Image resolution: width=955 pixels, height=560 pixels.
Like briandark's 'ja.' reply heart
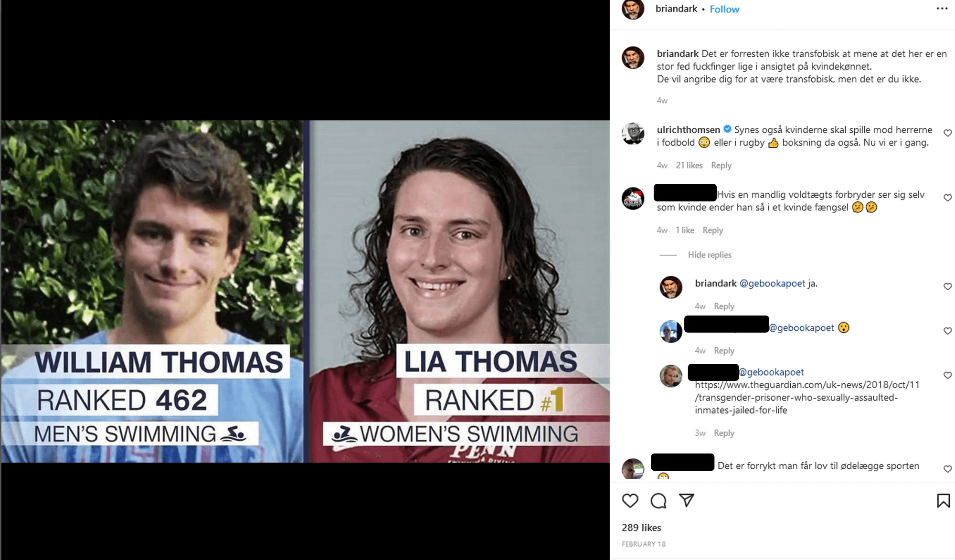coord(947,286)
